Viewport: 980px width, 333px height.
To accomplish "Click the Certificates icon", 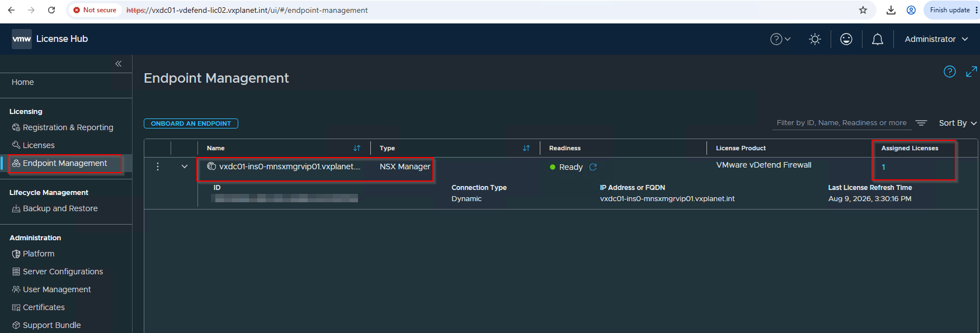I will click(x=16, y=307).
